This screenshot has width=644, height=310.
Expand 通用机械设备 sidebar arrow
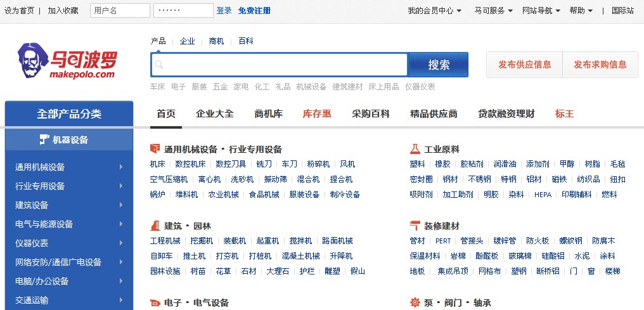click(121, 167)
